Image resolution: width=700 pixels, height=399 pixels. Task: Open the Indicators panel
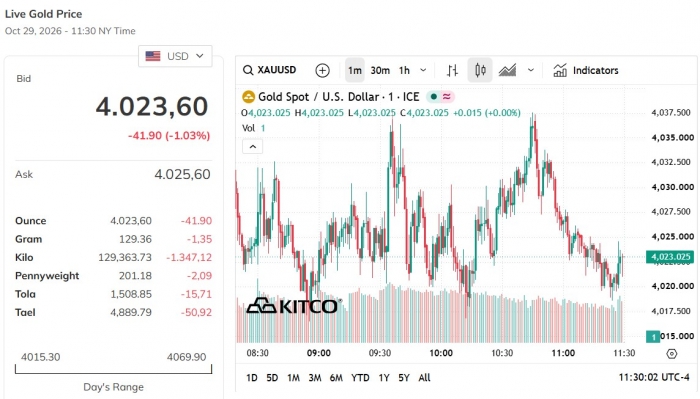(586, 70)
